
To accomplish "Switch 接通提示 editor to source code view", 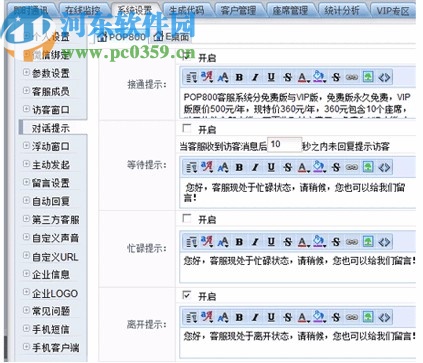I will (x=384, y=77).
